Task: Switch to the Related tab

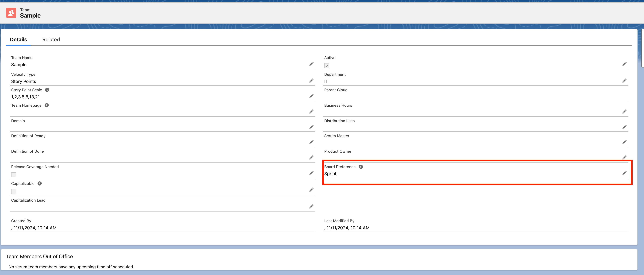Action: 51,39
